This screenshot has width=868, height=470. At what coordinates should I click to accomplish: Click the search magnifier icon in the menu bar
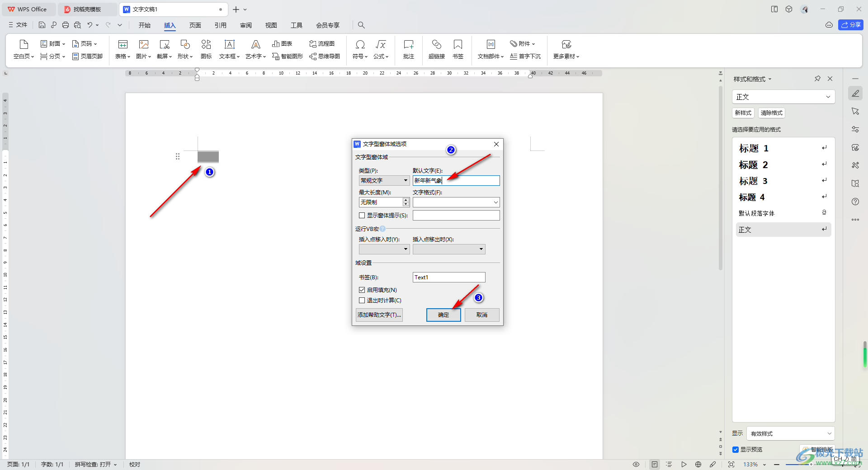point(361,25)
